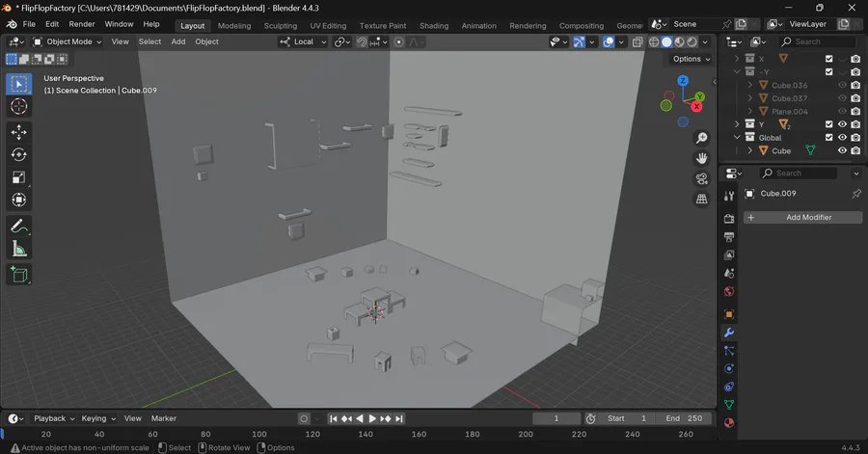Toggle viewport visibility of Plane.004
The image size is (868, 454).
tap(842, 111)
